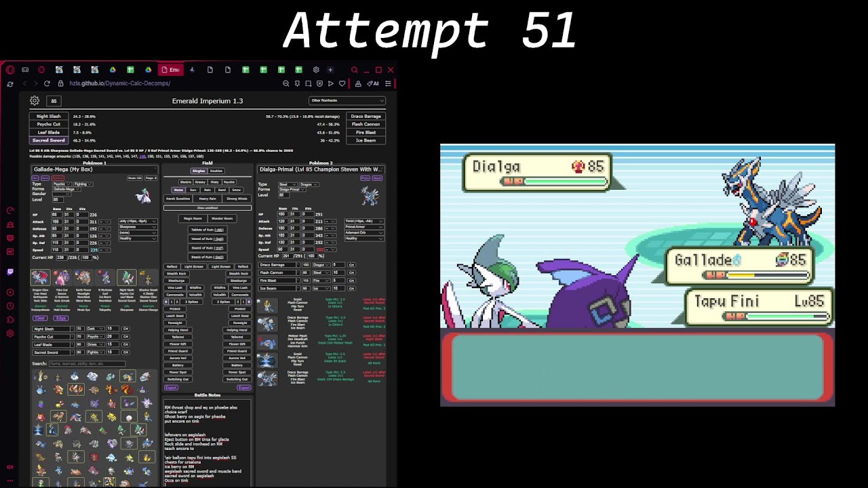
Task: Set weather to Snow
Action: tap(237, 190)
